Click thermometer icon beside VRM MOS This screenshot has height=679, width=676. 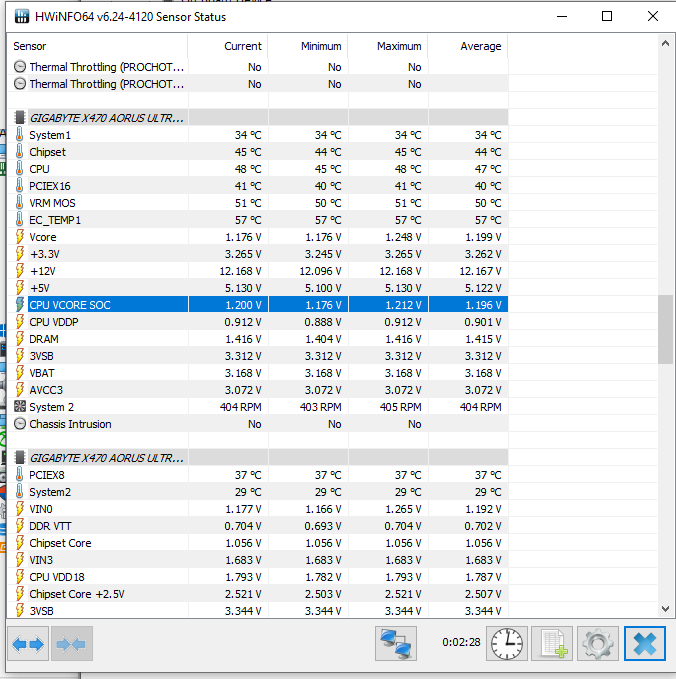point(19,203)
